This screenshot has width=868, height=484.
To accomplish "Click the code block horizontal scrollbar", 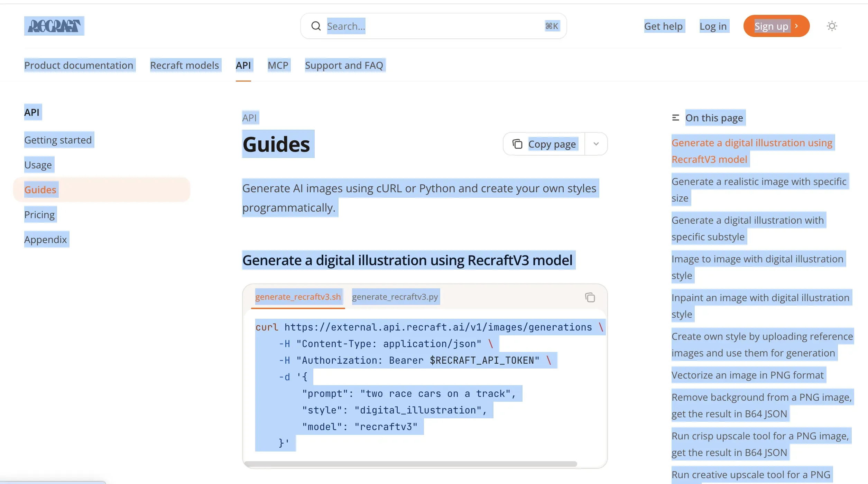I will coord(410,464).
